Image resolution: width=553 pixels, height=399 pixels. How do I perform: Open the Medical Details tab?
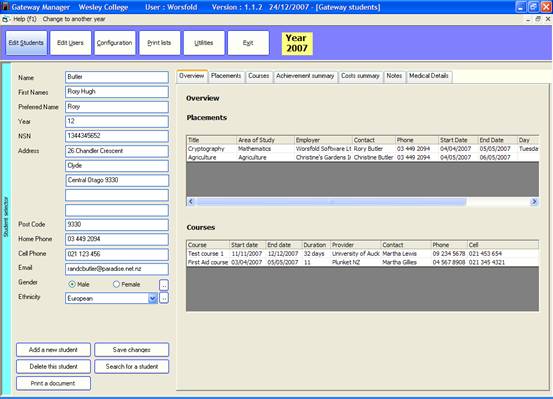(x=429, y=76)
